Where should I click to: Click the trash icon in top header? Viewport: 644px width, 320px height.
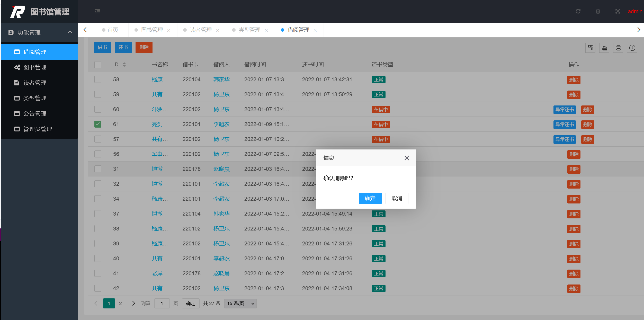point(598,11)
